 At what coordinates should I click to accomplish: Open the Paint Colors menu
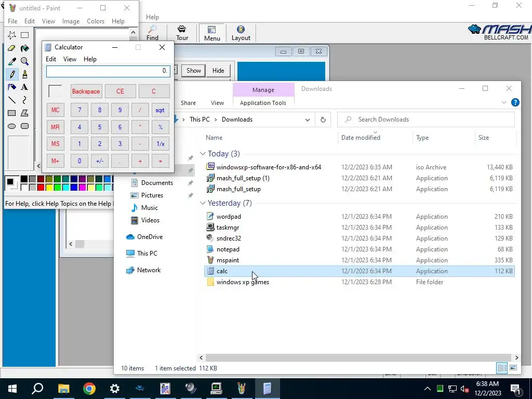(x=96, y=21)
